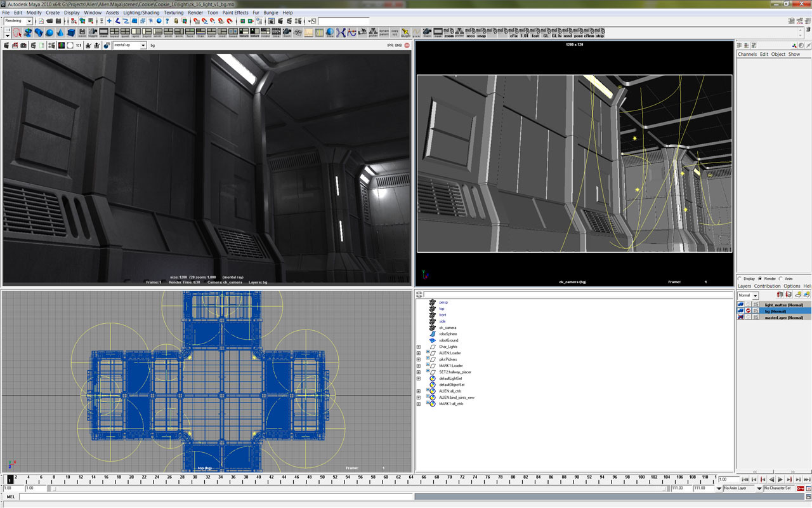Click the cube primitive shelf icon
This screenshot has height=508, width=812.
pos(71,32)
